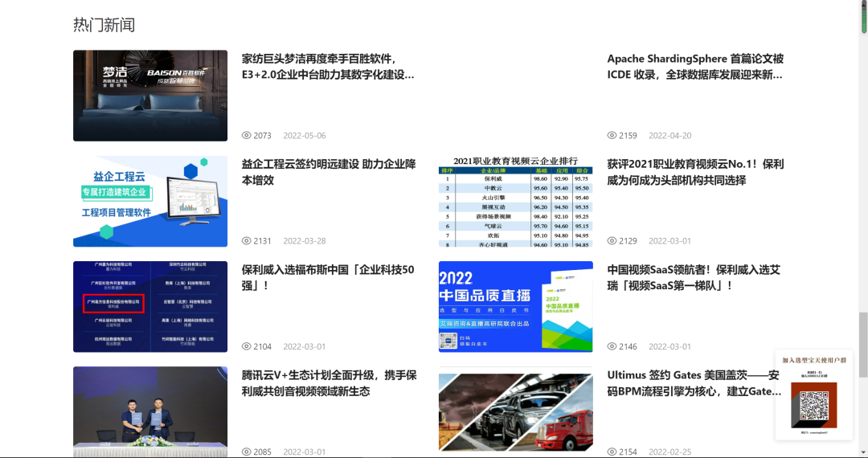Click the eye view icon beside 2154
Viewport: 868px width, 458px height.
click(612, 452)
